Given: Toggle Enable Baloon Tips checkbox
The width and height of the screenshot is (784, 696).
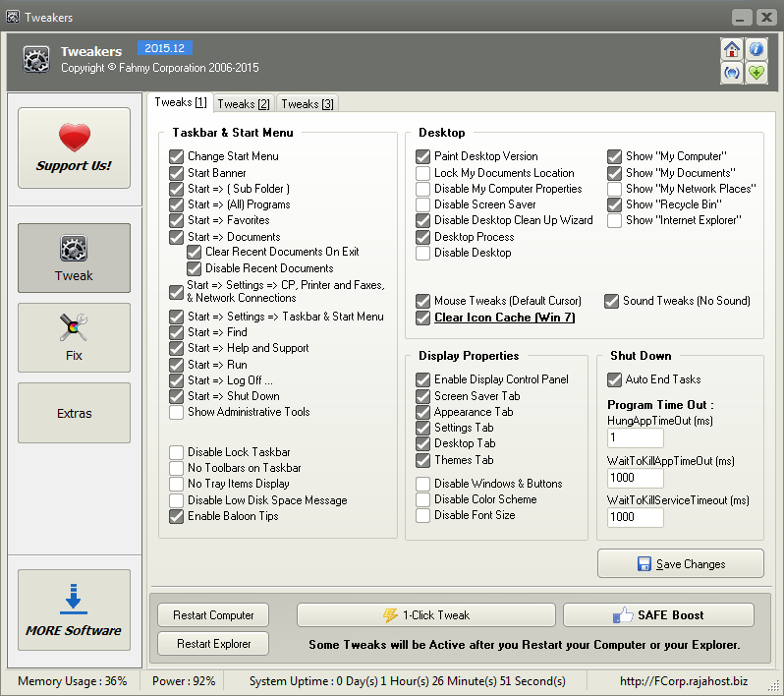Looking at the screenshot, I should tap(176, 516).
